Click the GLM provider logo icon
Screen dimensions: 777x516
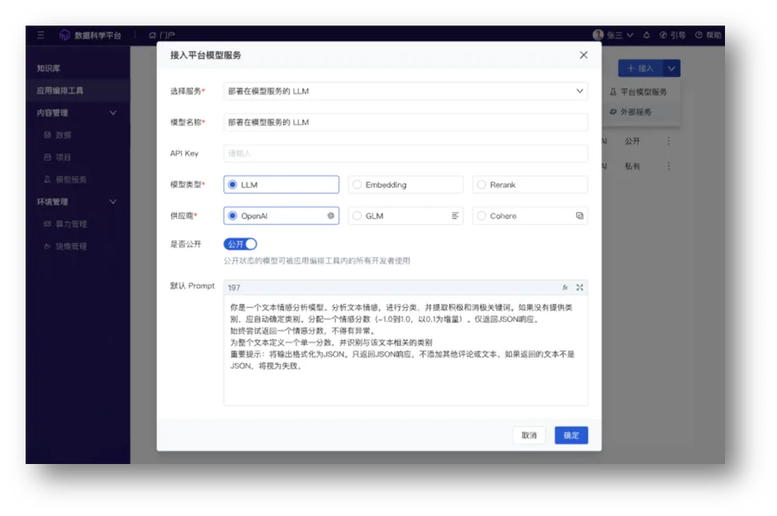pos(455,216)
